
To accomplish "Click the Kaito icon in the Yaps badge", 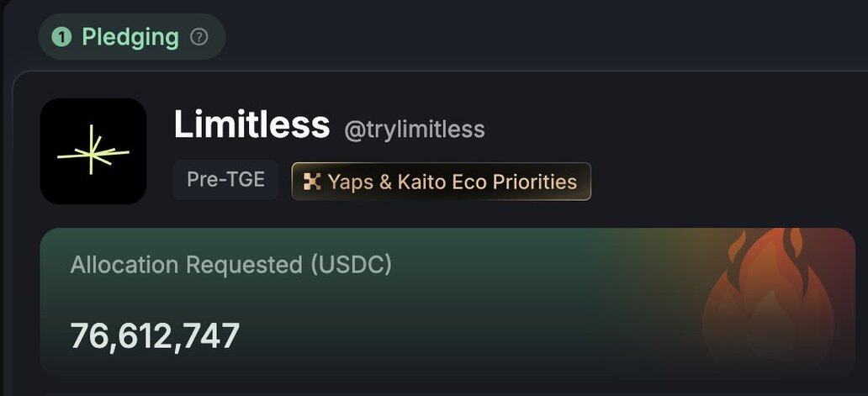I will point(312,182).
